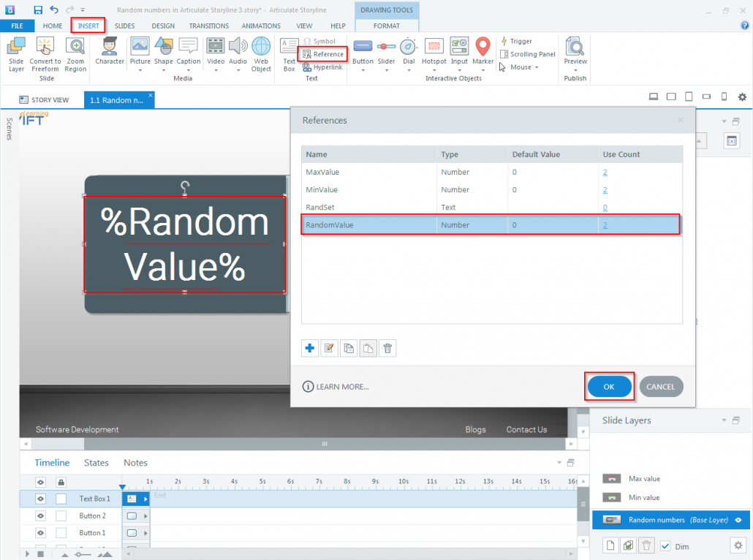Confirm with the OK button
The height and width of the screenshot is (560, 753).
click(609, 386)
